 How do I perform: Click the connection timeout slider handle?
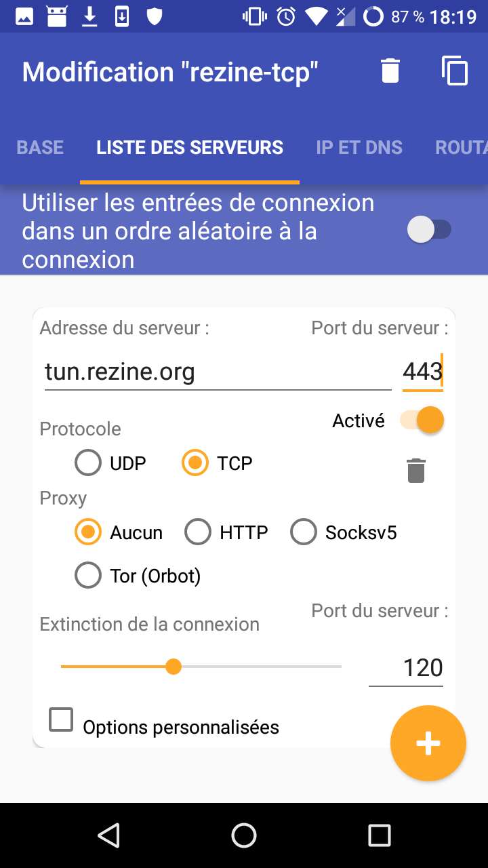point(174,667)
